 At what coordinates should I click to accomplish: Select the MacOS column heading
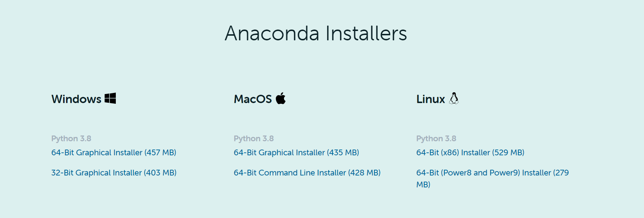[253, 99]
